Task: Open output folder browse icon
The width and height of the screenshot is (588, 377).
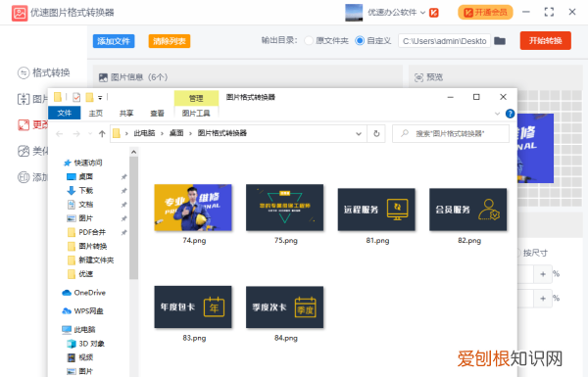Action: tap(500, 40)
